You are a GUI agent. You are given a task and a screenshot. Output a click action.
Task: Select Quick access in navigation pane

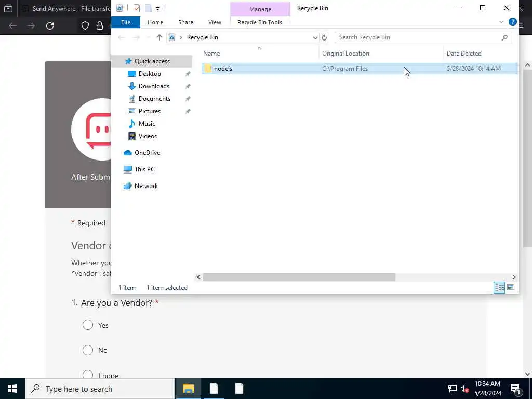[152, 61]
